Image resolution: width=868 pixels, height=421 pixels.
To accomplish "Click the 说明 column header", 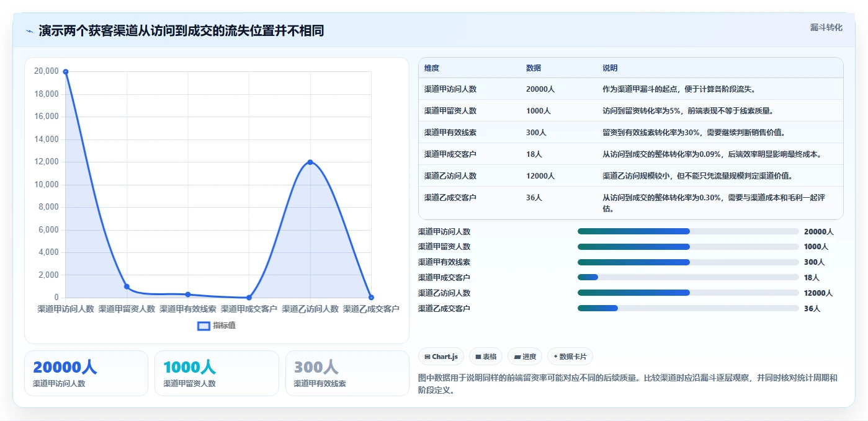I will pyautogui.click(x=610, y=68).
